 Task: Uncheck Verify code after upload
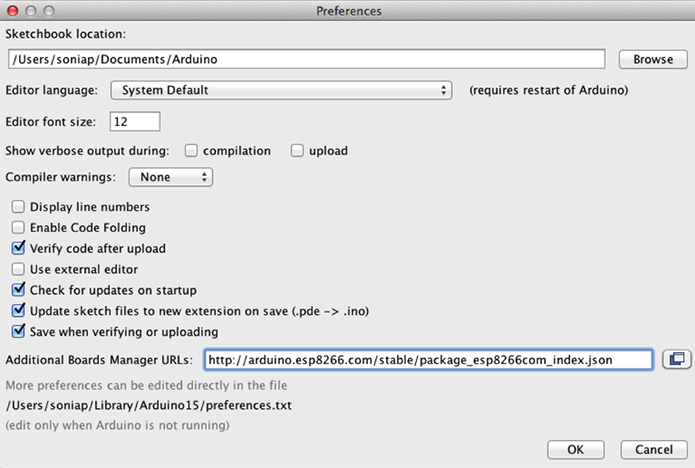click(x=18, y=248)
